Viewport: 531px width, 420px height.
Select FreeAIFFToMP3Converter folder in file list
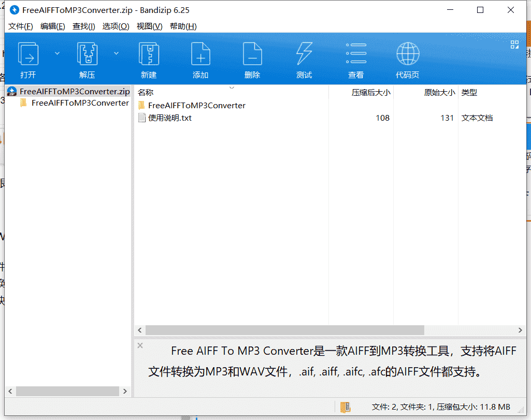196,106
